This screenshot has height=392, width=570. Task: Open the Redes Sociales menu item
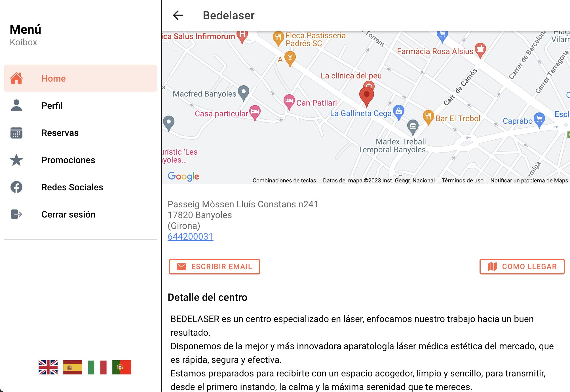coord(80,187)
